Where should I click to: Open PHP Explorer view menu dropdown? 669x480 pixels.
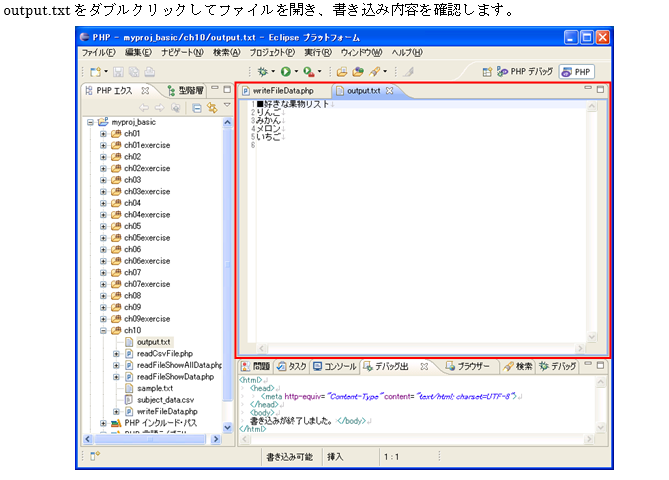[226, 107]
